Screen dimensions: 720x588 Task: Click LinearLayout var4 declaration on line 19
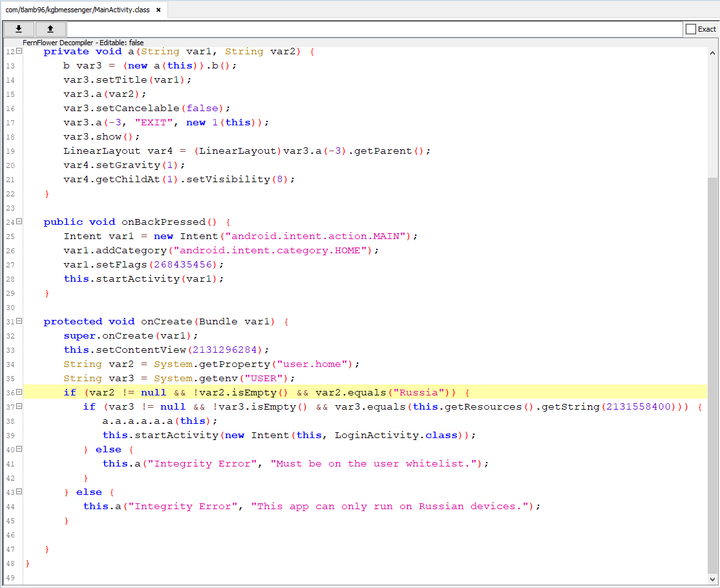point(118,151)
